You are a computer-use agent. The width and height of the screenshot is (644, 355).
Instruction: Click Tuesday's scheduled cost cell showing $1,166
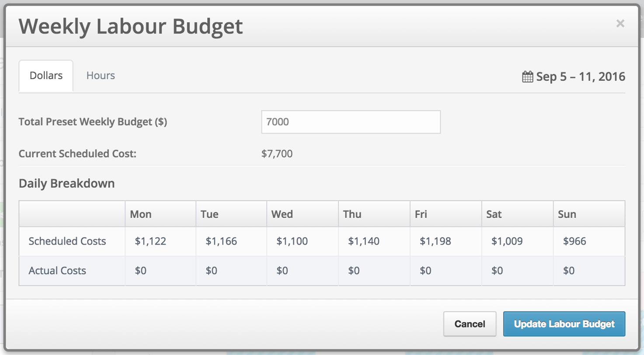tap(221, 241)
